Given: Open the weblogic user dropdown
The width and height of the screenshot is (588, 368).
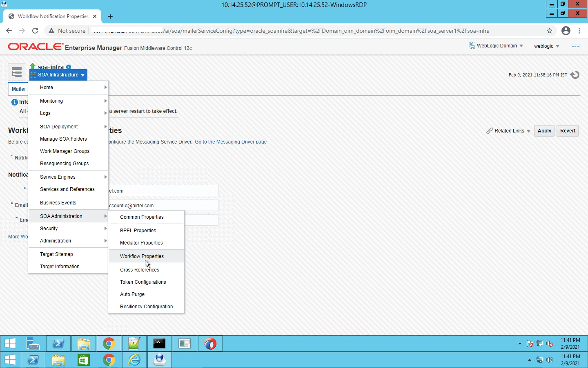Looking at the screenshot, I should click(546, 46).
